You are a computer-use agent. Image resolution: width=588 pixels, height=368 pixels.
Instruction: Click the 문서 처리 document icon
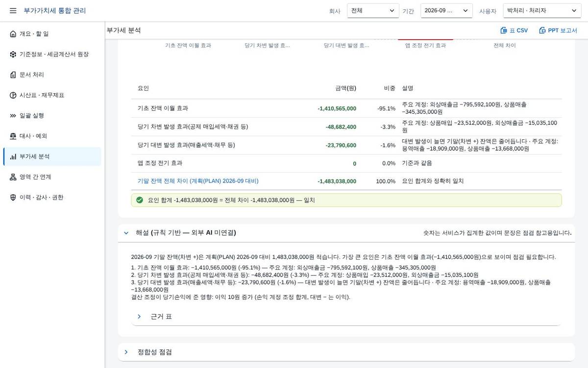tap(13, 75)
